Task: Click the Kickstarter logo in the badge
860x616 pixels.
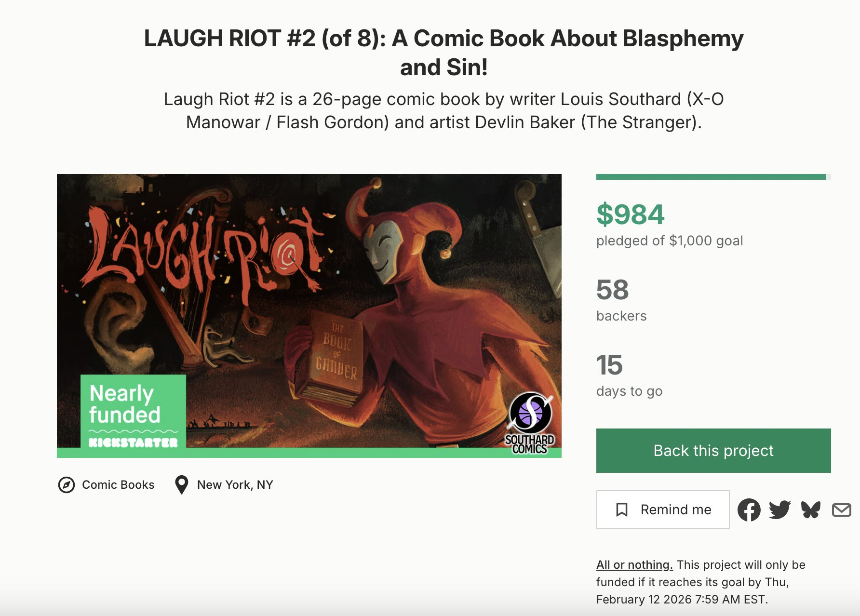Action: [x=133, y=442]
